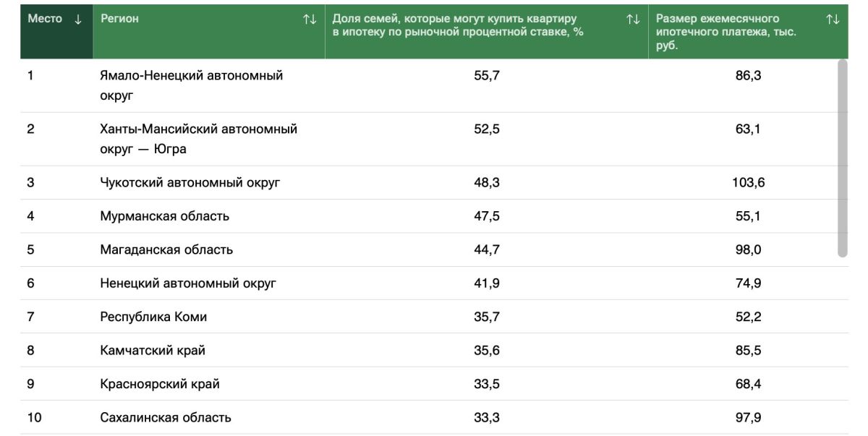Click the Чукотский автономный округ row
The height and width of the screenshot is (436, 868).
pos(434,183)
